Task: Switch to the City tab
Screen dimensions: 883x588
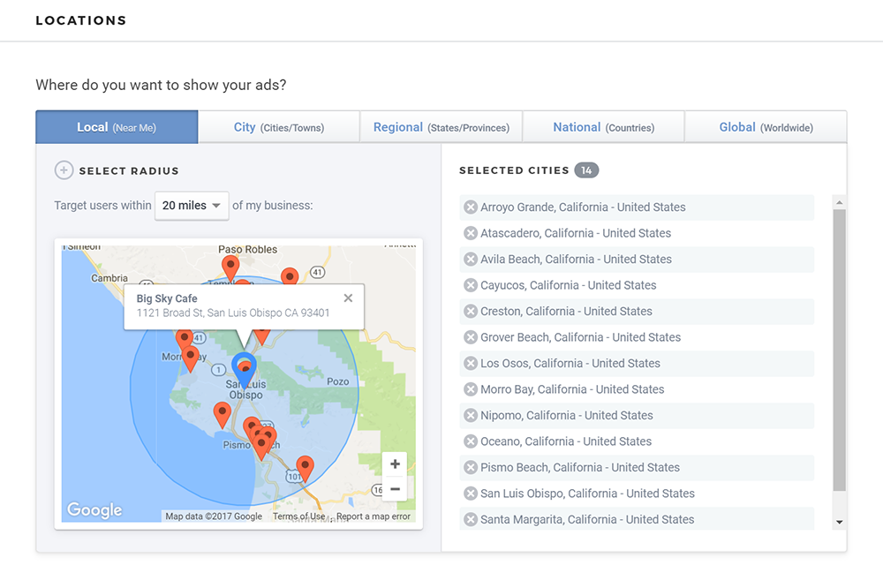Action: [x=279, y=126]
